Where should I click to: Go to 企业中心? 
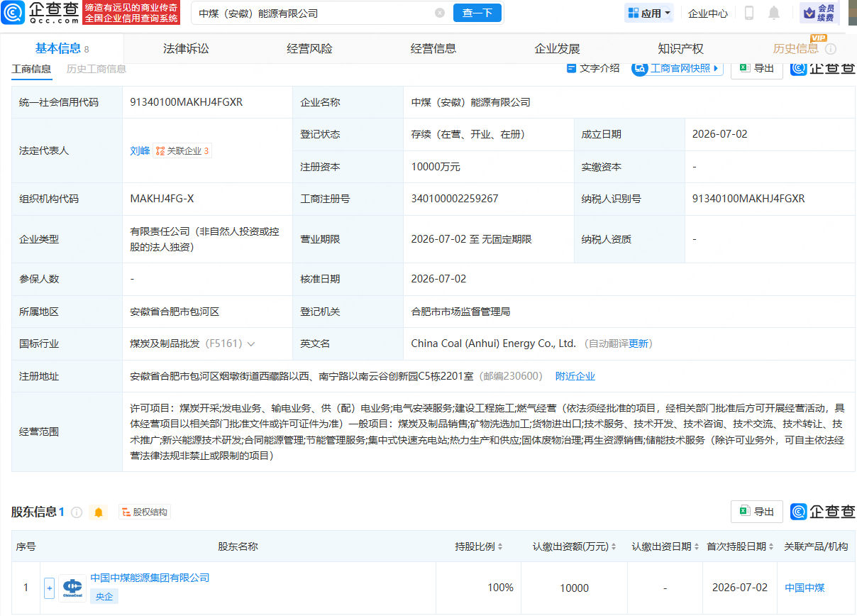coord(707,13)
